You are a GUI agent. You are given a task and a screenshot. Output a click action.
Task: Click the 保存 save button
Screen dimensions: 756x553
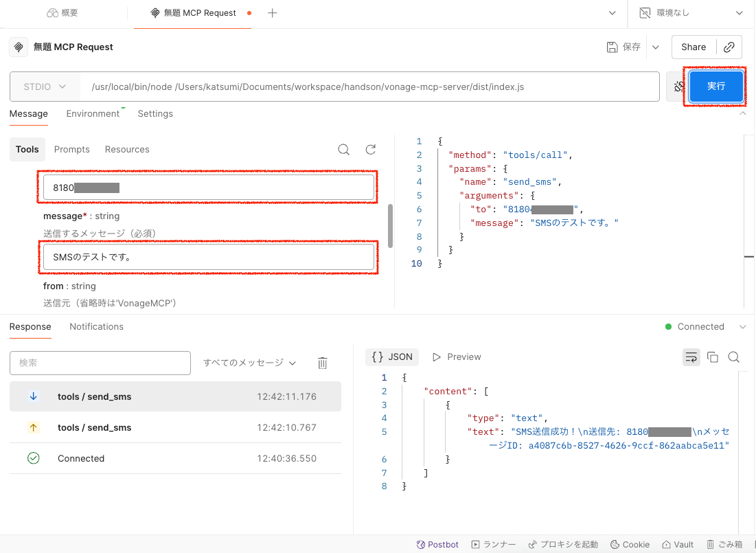pos(623,47)
